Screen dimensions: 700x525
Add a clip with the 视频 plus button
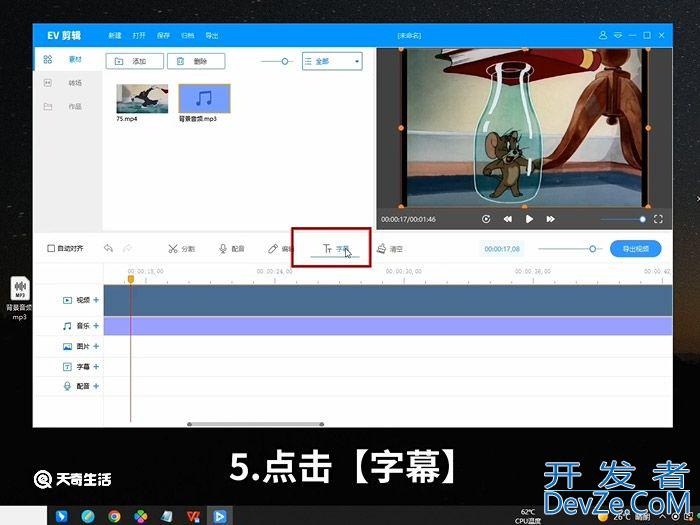pyautogui.click(x=96, y=300)
